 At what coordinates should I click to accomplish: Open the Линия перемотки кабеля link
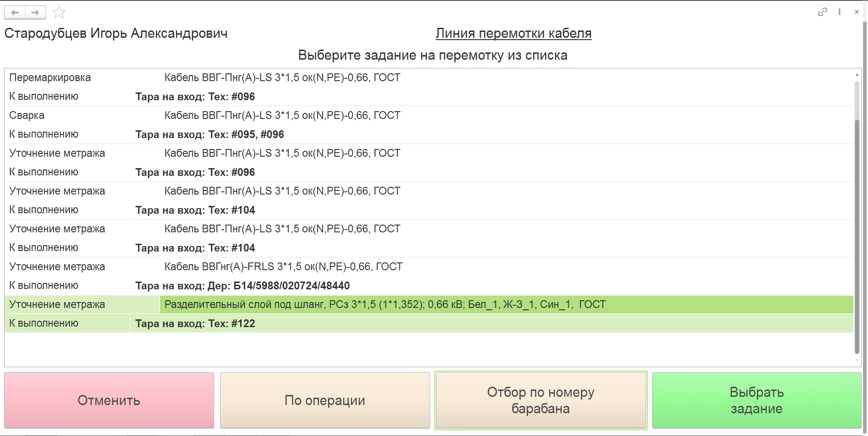tap(514, 33)
